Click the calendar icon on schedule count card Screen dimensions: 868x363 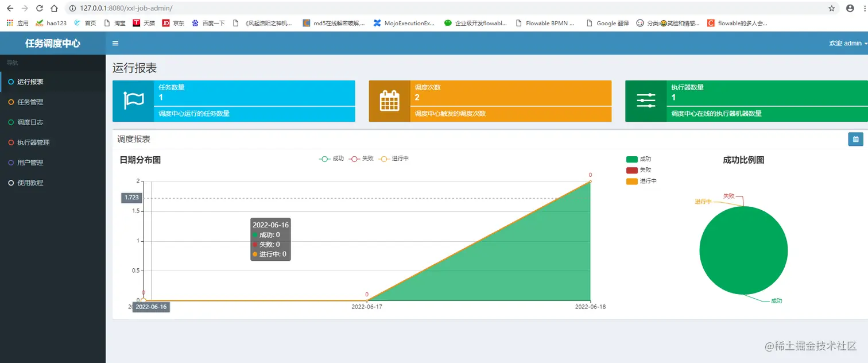(389, 101)
